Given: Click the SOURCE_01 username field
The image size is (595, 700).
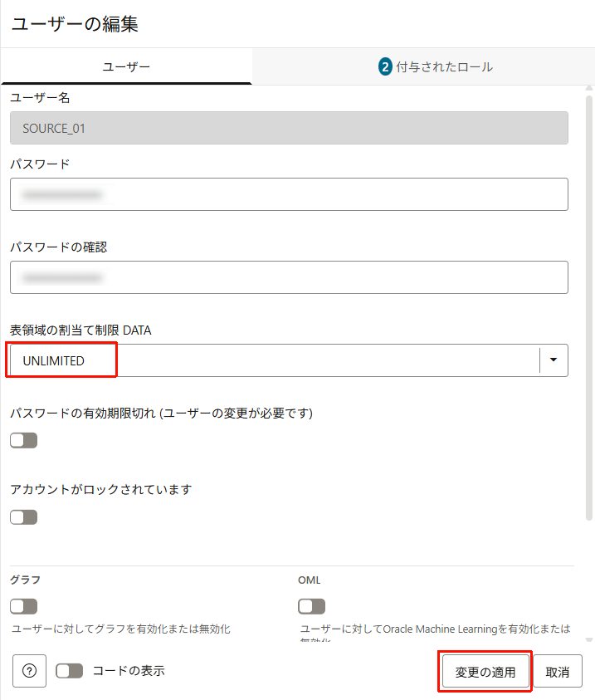Looking at the screenshot, I should point(289,128).
